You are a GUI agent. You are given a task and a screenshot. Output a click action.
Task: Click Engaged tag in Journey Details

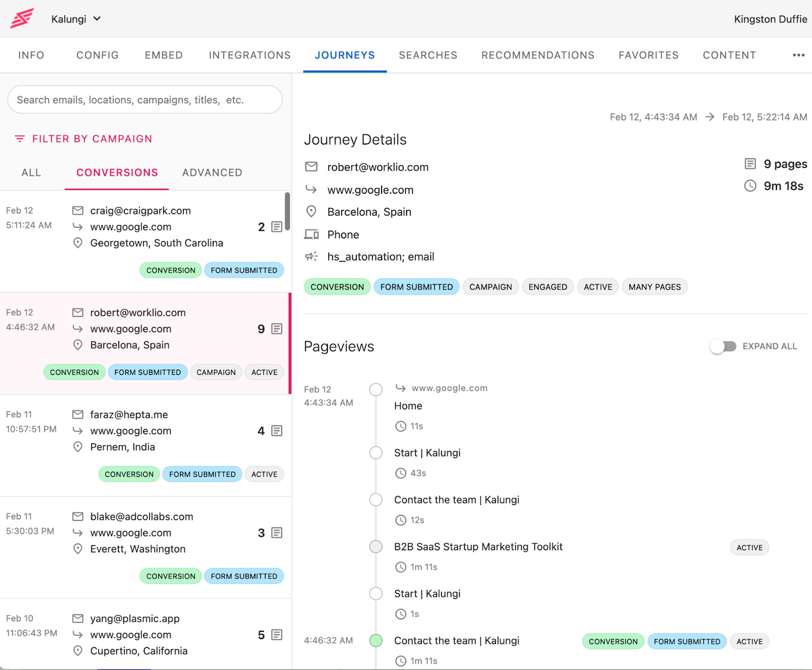[548, 287]
